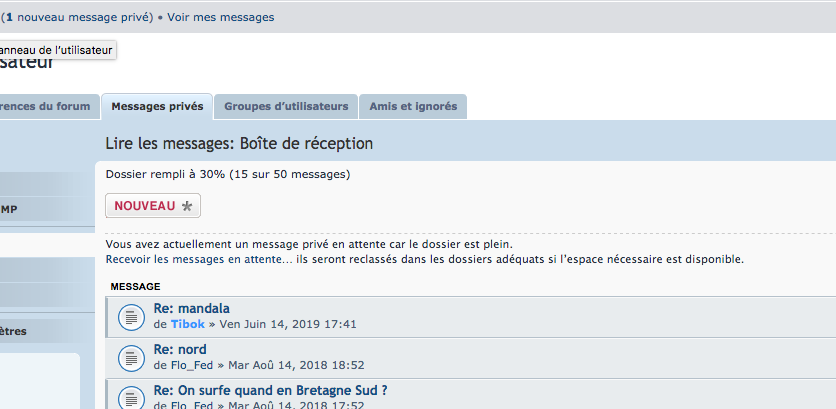
Task: Click message icon beside Re: mandala
Action: pos(131,317)
